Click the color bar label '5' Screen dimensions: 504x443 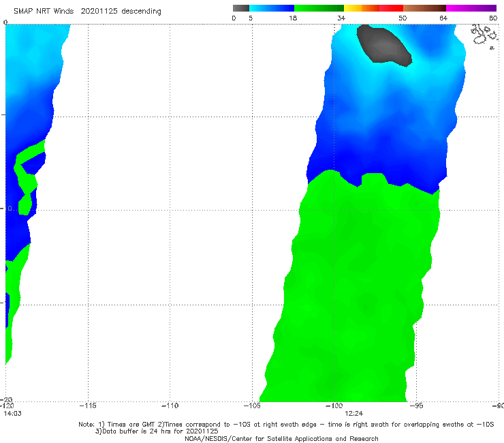pos(251,18)
